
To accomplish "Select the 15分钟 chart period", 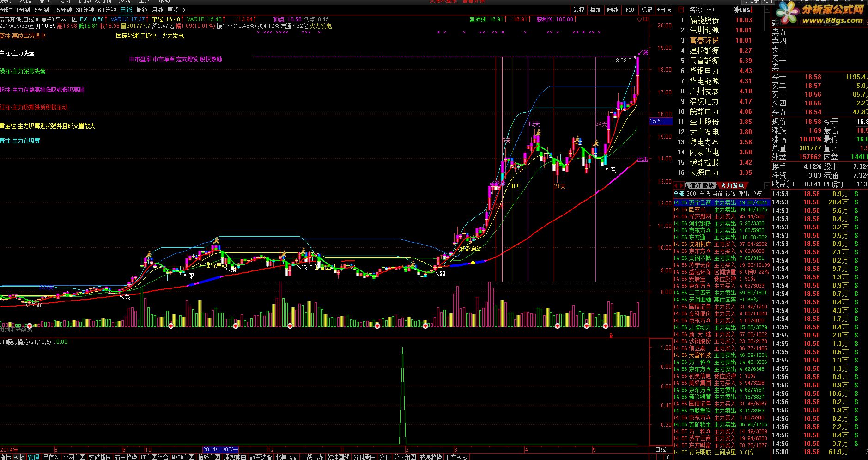I will tap(63, 10).
